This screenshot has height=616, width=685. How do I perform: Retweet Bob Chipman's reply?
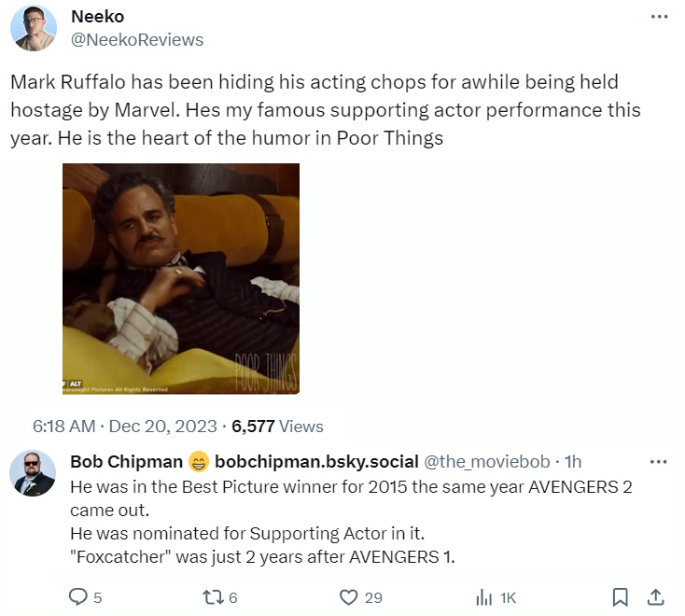[x=213, y=596]
